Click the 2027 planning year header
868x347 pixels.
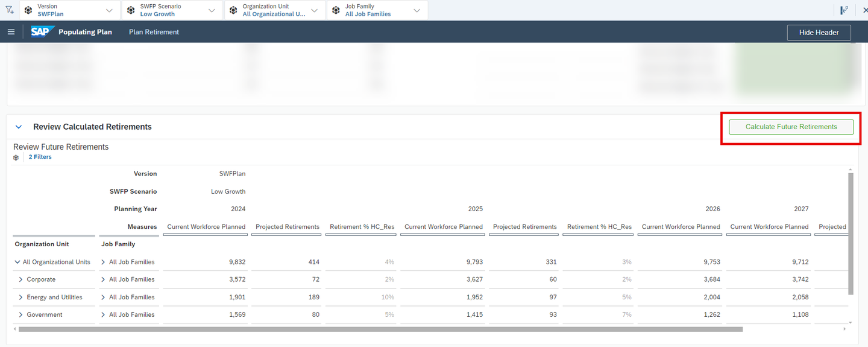coord(802,209)
